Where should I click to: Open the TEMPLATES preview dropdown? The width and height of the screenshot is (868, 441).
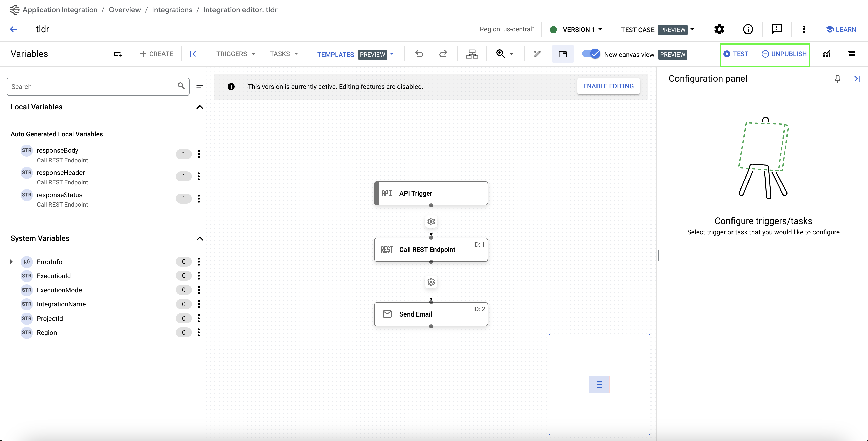tap(354, 54)
